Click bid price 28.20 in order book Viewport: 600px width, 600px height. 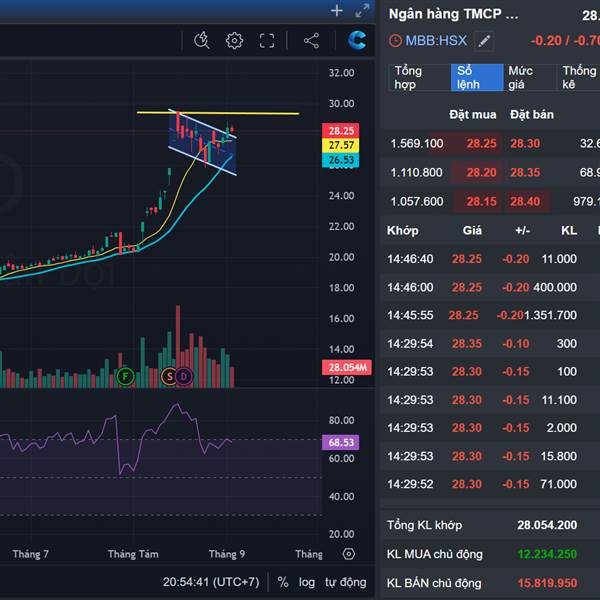tap(481, 173)
